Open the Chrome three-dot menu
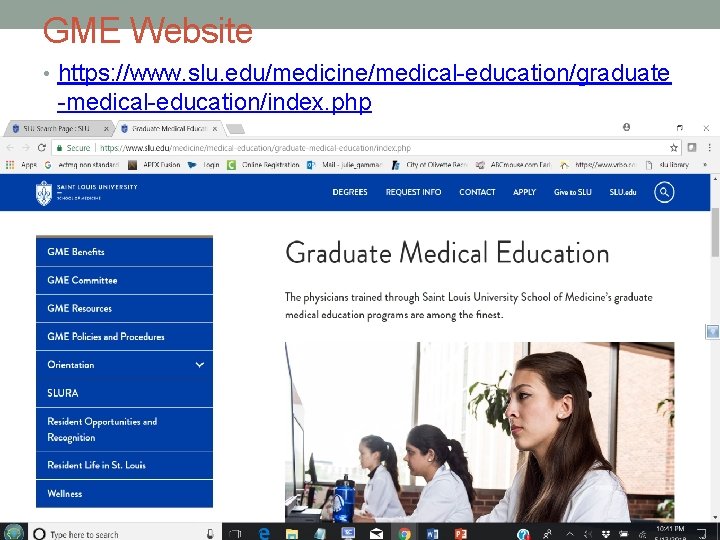Screen dimensions: 720x540 pos(709,148)
